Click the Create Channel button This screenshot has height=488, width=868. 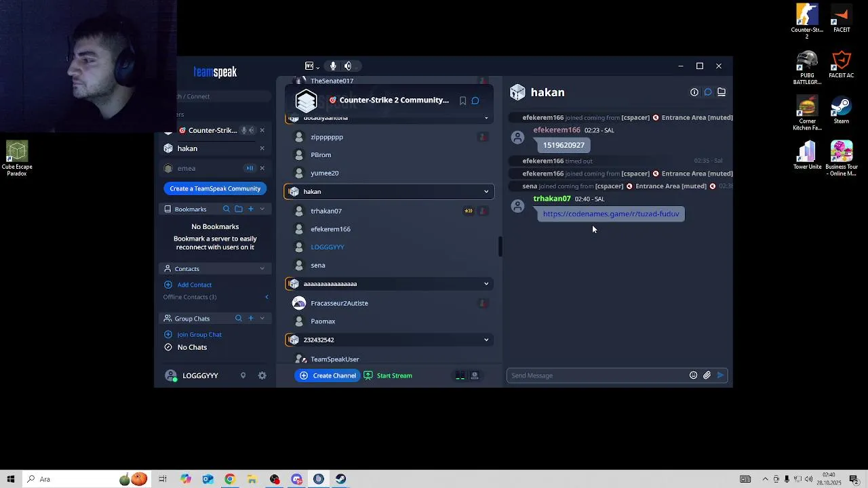pos(328,375)
